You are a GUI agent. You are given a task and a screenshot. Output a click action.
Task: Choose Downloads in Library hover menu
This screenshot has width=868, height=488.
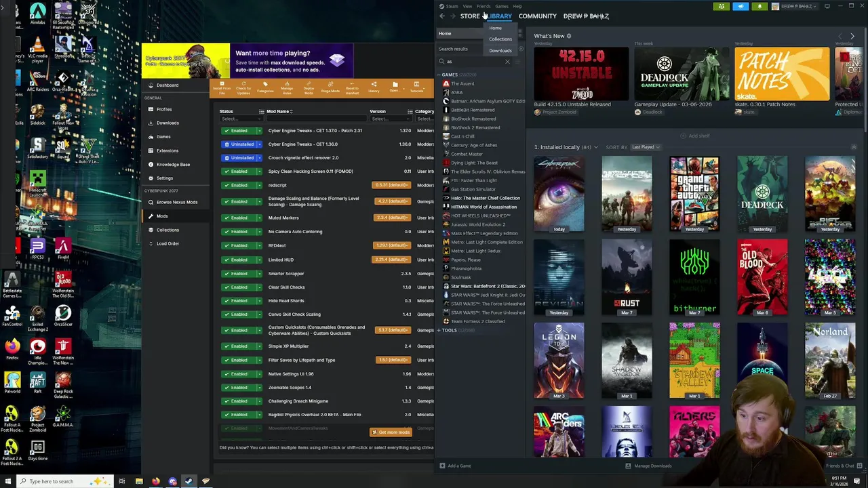click(x=500, y=51)
